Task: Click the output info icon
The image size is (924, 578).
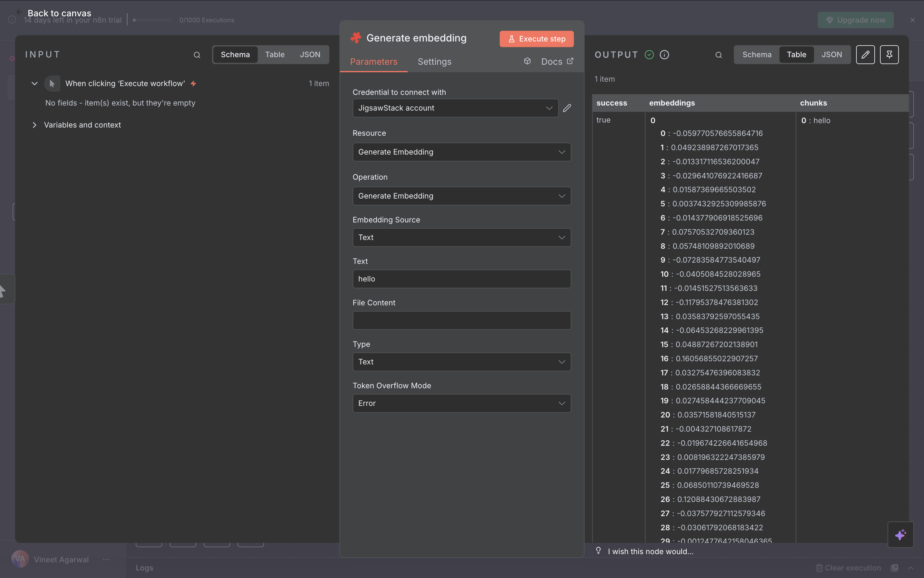Action: 664,55
